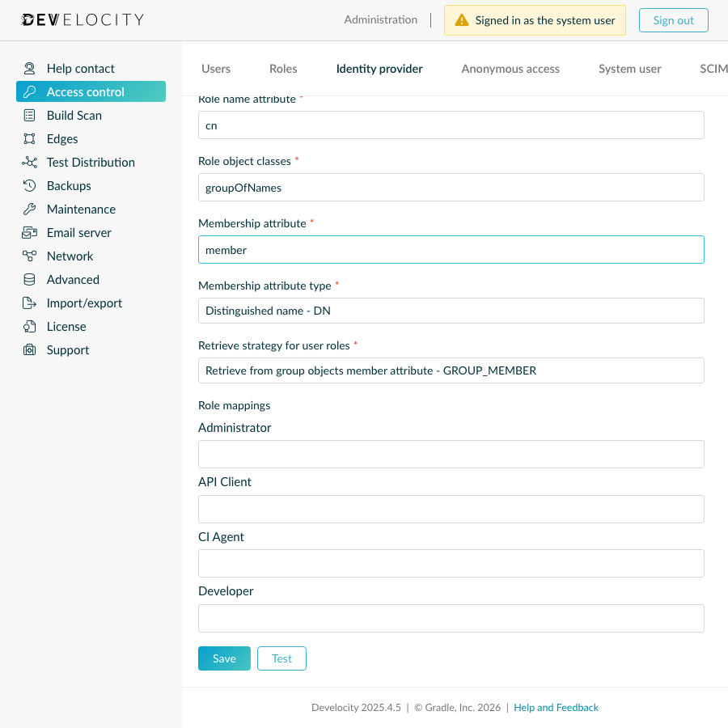Image resolution: width=728 pixels, height=728 pixels.
Task: Open the Retrieve strategy for user roles dropdown
Action: (451, 370)
